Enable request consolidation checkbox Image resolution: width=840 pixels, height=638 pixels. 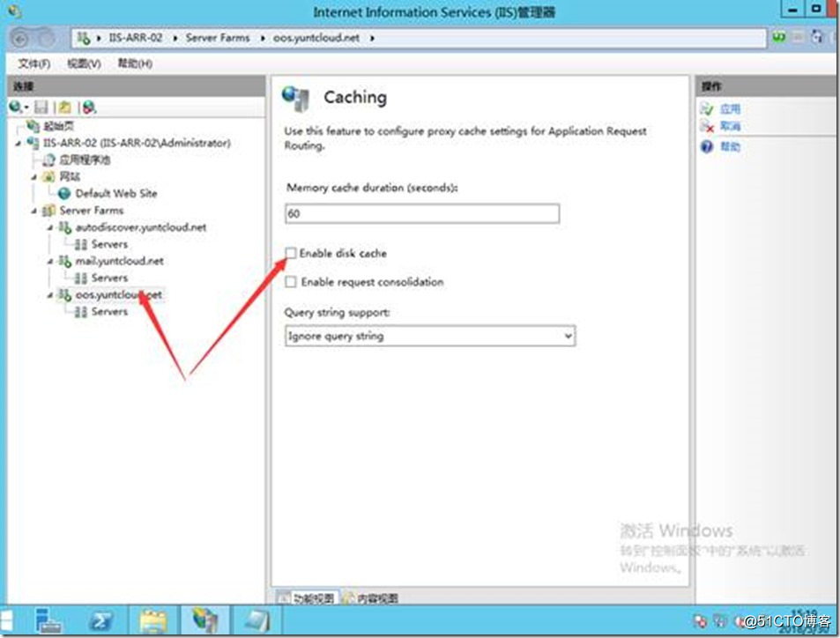pyautogui.click(x=290, y=282)
